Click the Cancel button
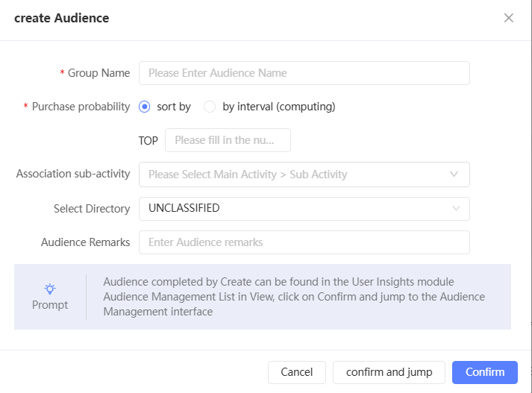Screen dimensions: 532x393 point(296,372)
